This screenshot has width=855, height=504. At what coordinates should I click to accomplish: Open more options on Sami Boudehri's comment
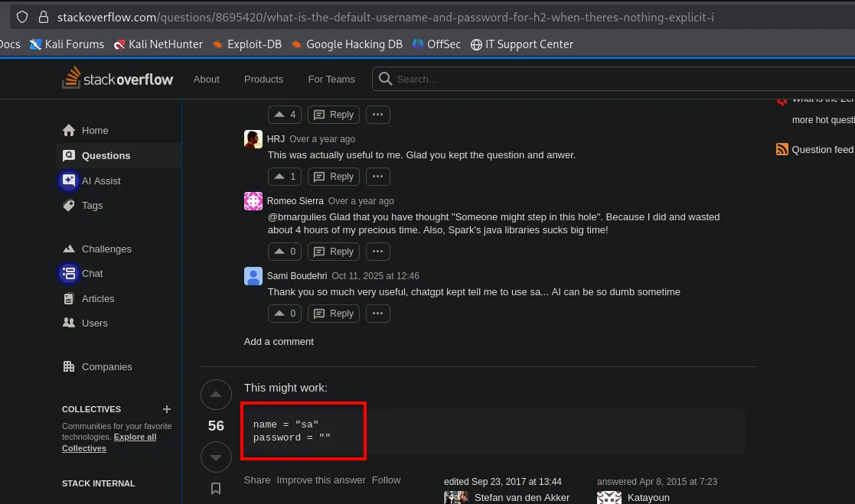point(378,314)
